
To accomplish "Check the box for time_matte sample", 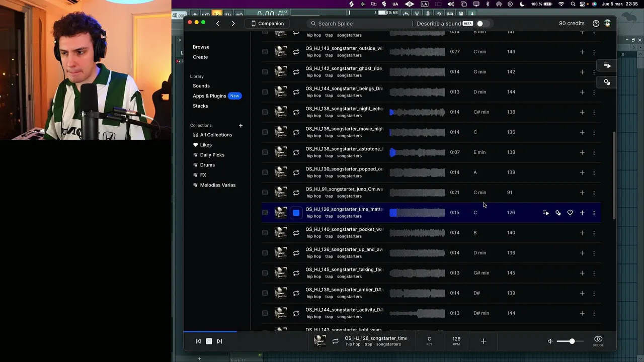I will 265,213.
